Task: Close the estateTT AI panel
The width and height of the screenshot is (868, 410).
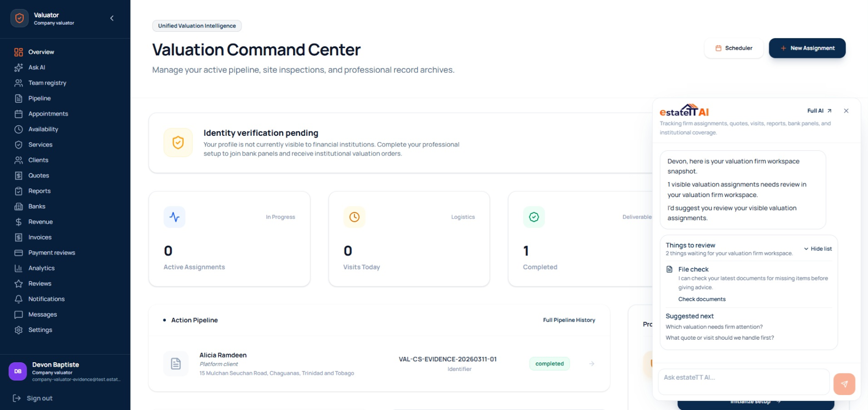Action: tap(846, 111)
